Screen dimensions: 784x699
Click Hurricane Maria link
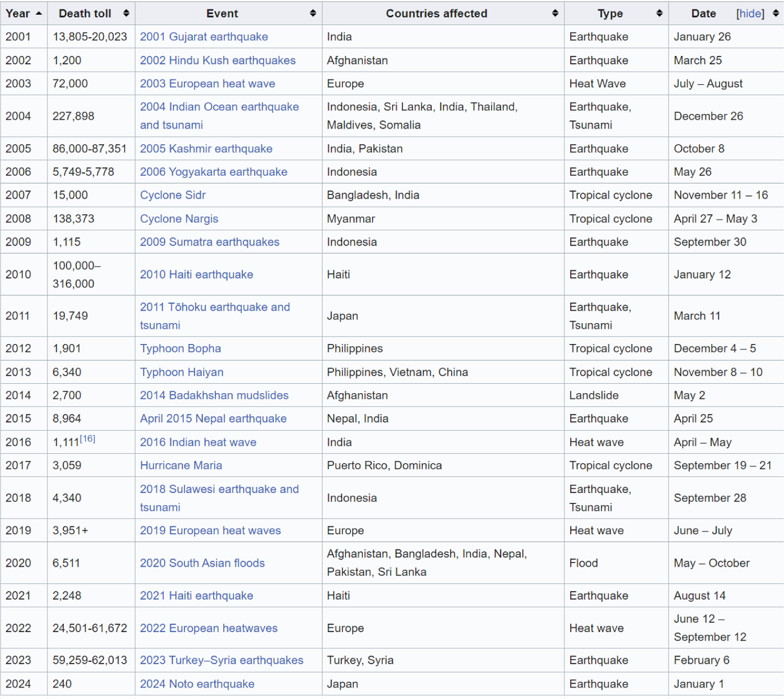coord(181,465)
